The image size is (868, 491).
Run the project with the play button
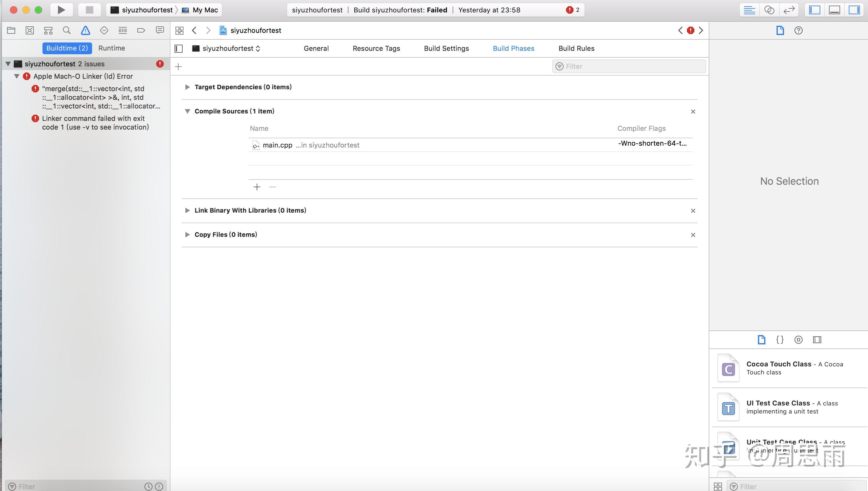tap(61, 10)
